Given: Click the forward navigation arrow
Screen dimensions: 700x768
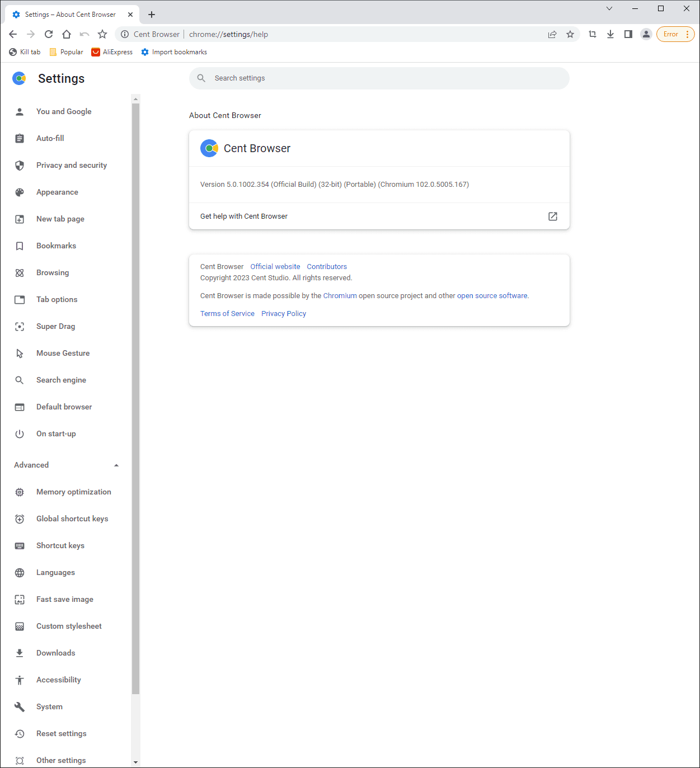Looking at the screenshot, I should point(31,34).
